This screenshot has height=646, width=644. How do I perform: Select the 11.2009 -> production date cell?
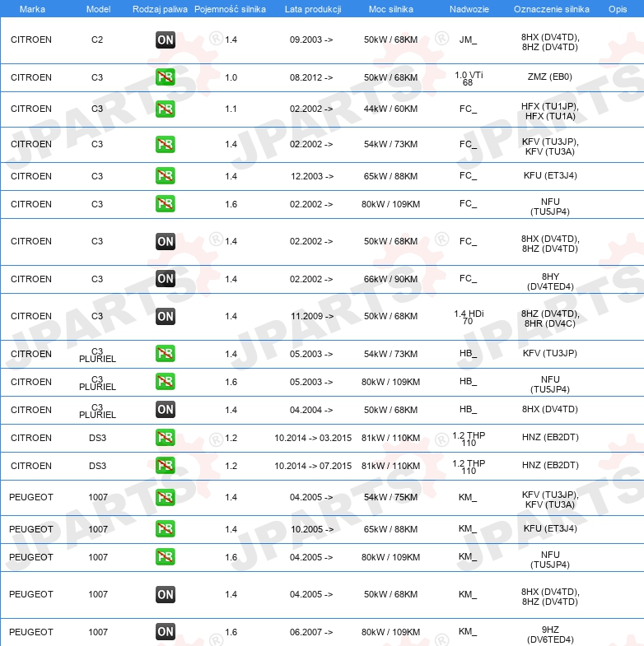[312, 316]
